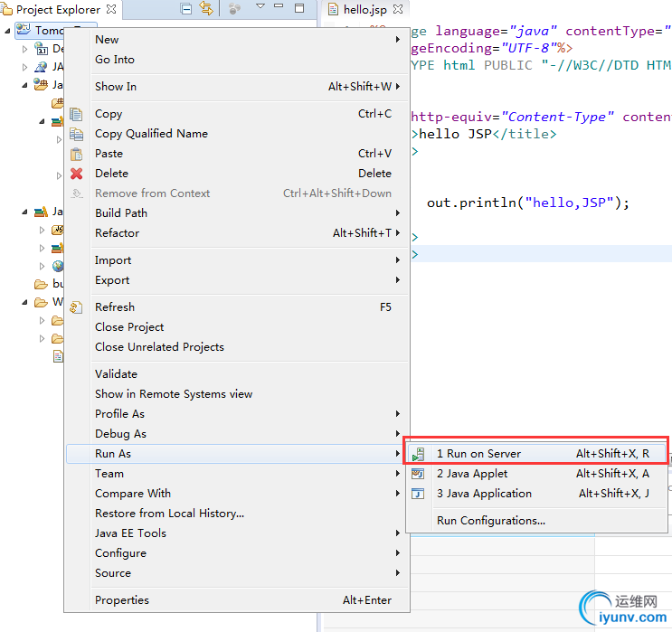Screen dimensions: 672x632
Task: Click the Project Explorer tab title
Action: [58, 9]
